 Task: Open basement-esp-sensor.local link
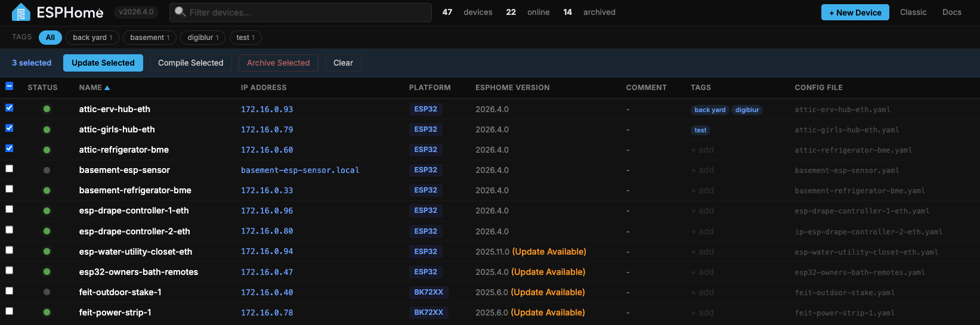[x=300, y=170]
